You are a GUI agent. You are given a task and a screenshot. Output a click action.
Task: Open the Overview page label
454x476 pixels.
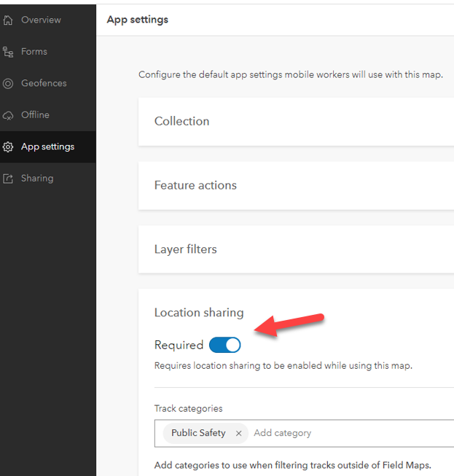[41, 20]
